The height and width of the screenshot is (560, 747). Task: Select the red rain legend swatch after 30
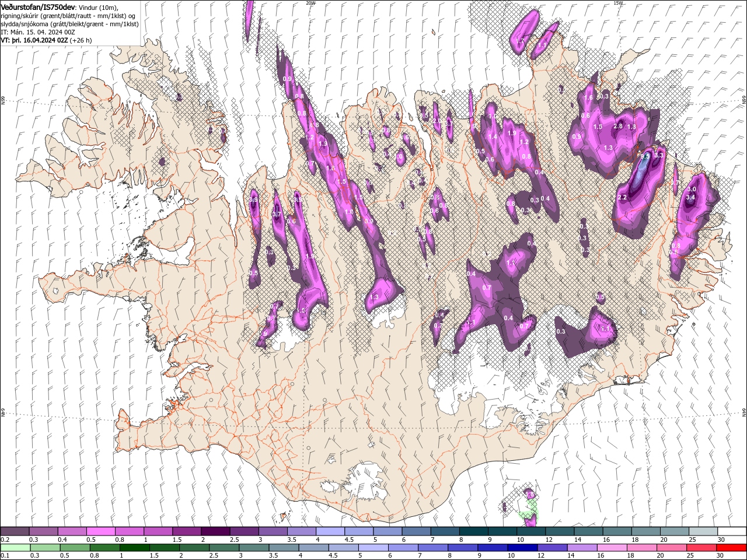(x=732, y=548)
